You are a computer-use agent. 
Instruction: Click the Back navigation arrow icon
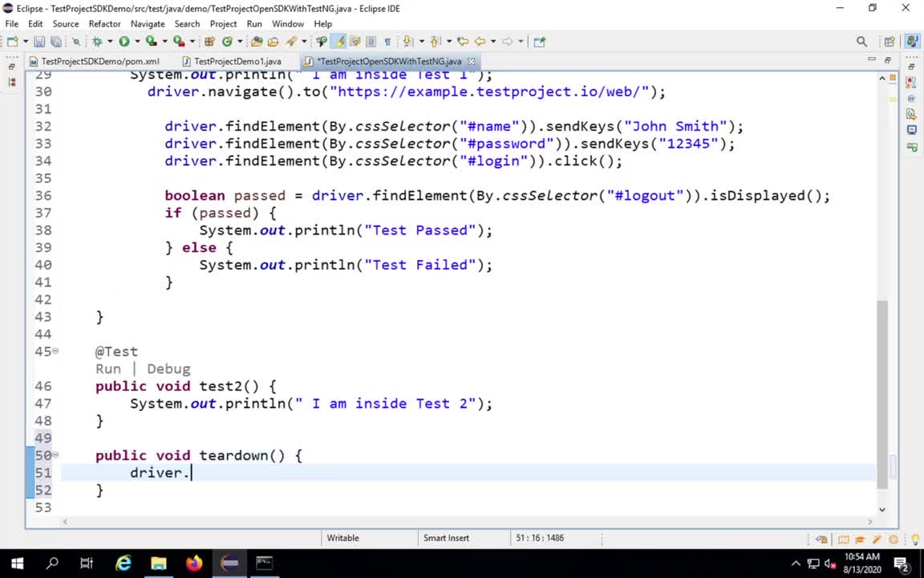[x=480, y=41]
